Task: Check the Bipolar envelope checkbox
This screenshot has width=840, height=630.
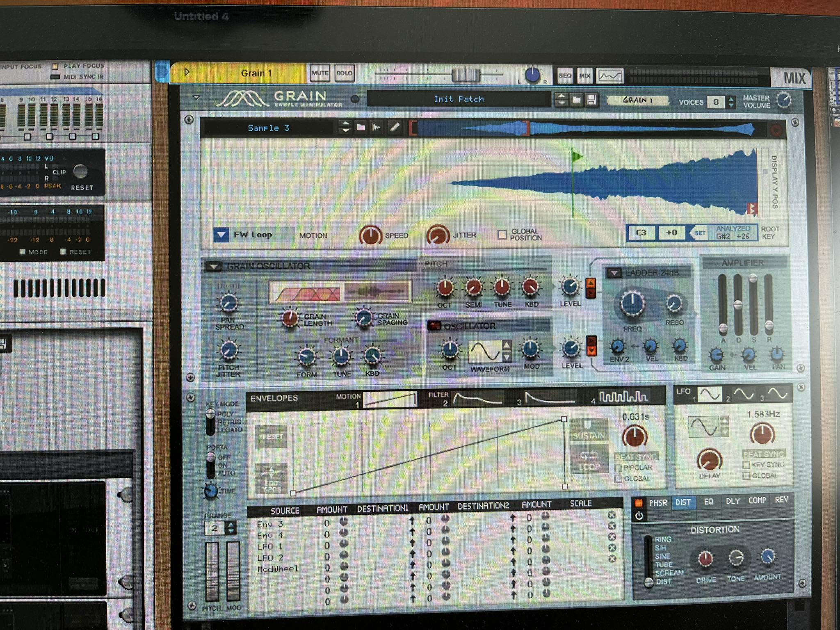Action: tap(618, 468)
